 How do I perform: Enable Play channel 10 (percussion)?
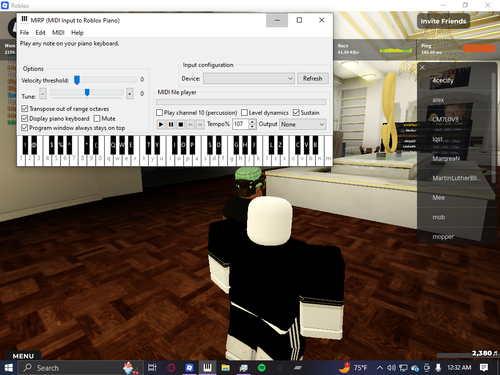tap(159, 113)
